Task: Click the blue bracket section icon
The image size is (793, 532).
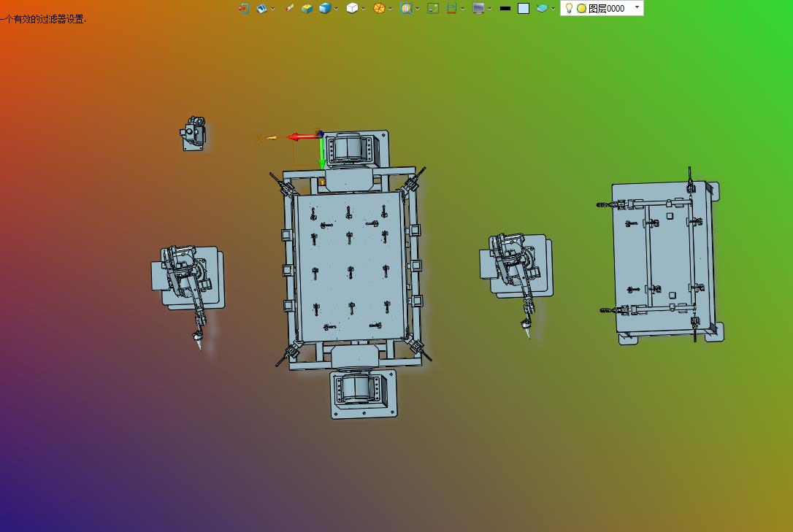Action: tap(451, 8)
